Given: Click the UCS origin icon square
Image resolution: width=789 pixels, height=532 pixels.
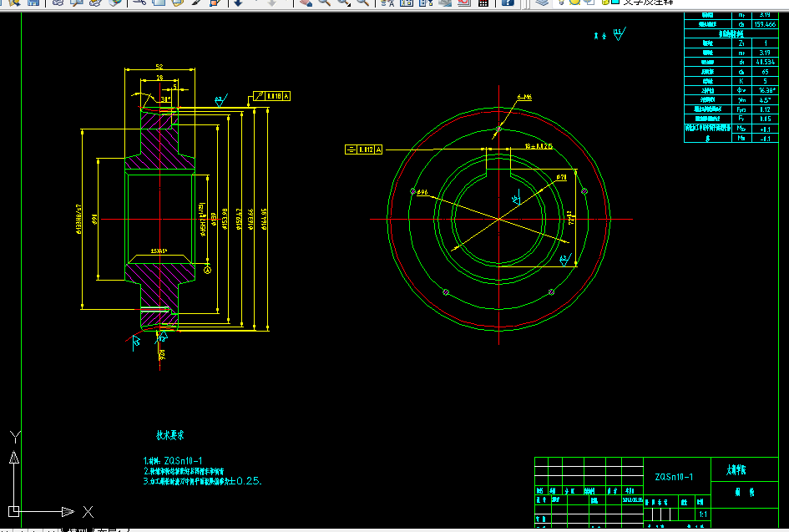Looking at the screenshot, I should click(x=13, y=511).
